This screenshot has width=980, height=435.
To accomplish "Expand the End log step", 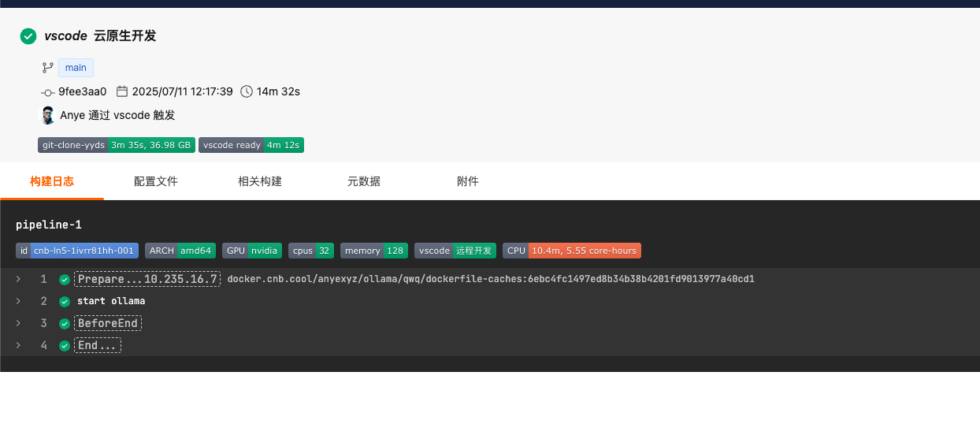I will tap(18, 345).
